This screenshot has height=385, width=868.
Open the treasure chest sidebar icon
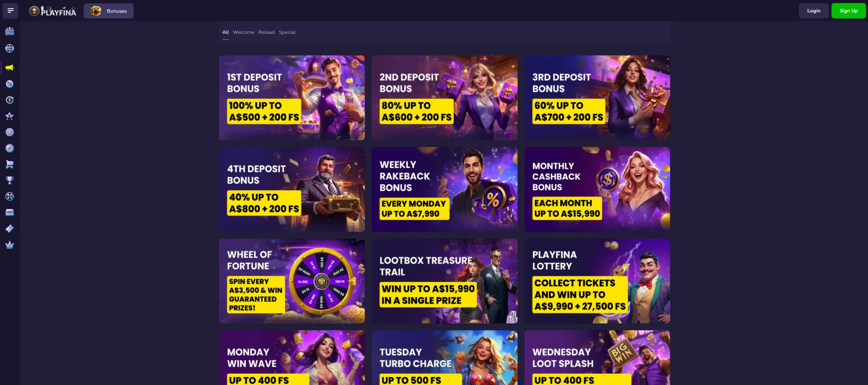[x=10, y=213]
